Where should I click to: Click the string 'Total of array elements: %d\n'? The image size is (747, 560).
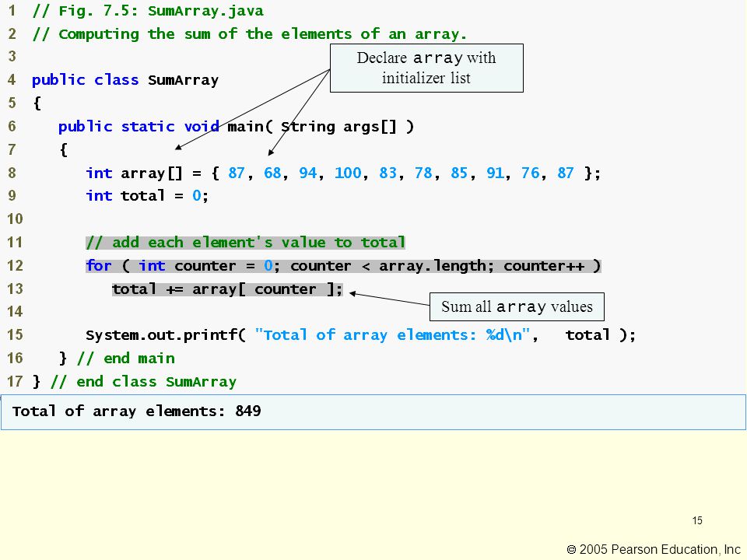click(392, 335)
